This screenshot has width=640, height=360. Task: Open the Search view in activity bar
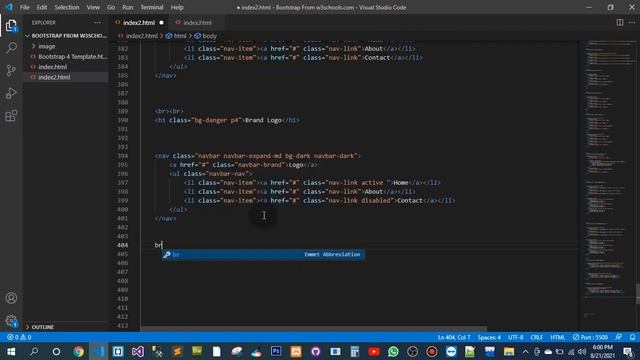pos(11,48)
